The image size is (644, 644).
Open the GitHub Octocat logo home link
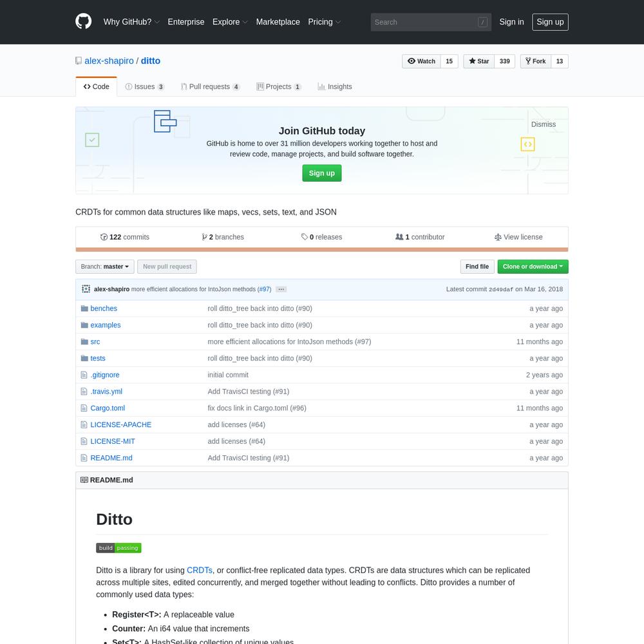pos(83,21)
